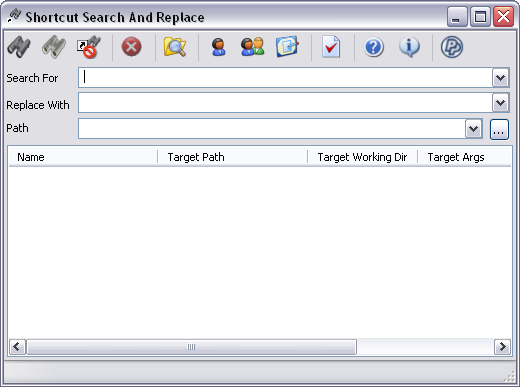The image size is (520, 387).
Task: Click the horizontal scrollbar right arrow
Action: point(502,347)
